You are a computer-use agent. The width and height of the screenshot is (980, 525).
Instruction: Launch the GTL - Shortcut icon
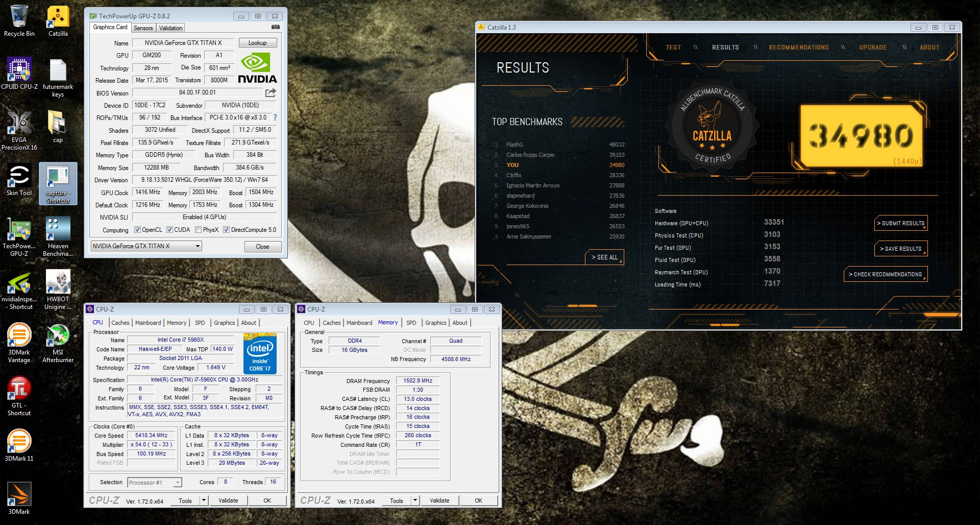pyautogui.click(x=19, y=396)
